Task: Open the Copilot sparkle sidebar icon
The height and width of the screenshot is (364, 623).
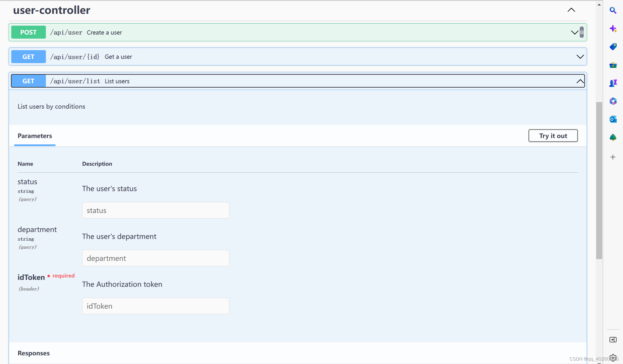Action: (613, 29)
